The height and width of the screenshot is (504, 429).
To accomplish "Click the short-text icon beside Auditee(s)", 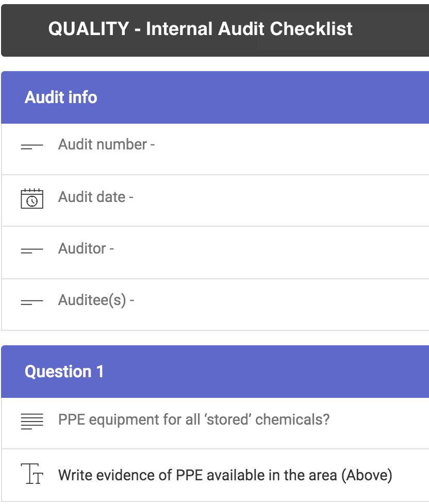I will pos(32,303).
